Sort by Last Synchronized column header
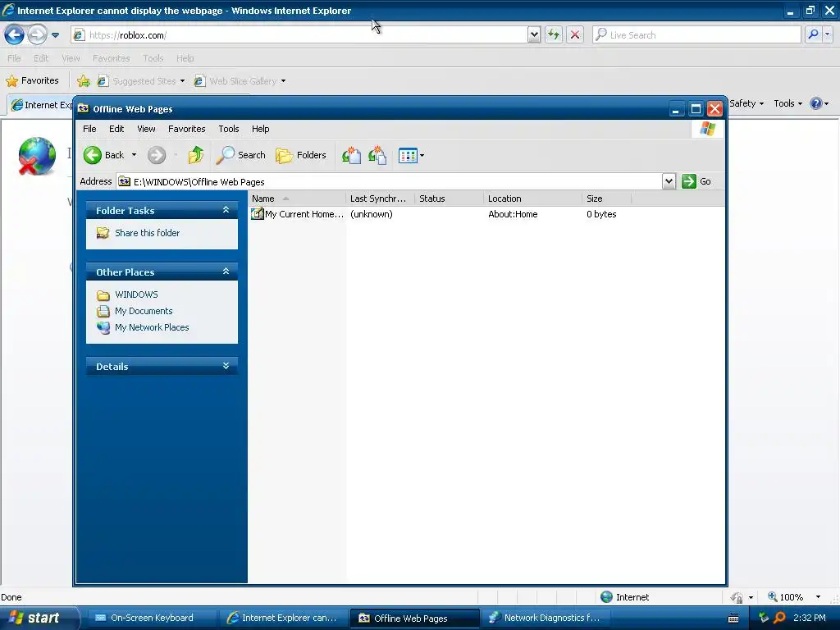 pyautogui.click(x=381, y=199)
